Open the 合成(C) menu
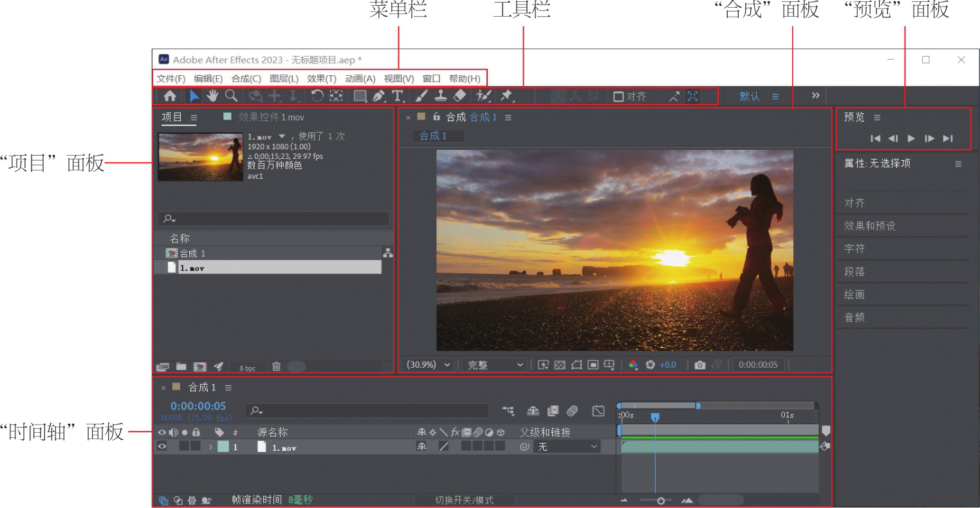Screen dimensions: 980x508 click(246, 78)
